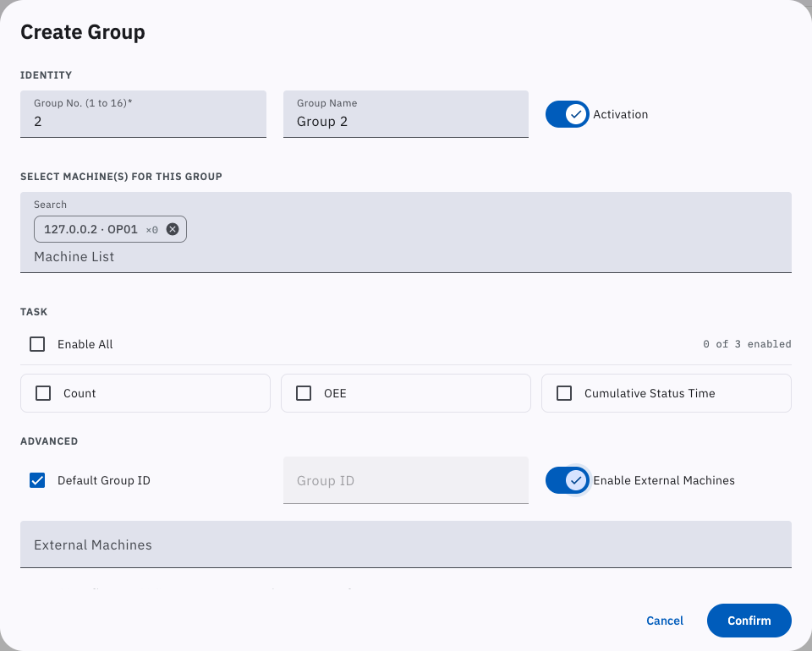
Task: Uncheck the Default Group ID checkbox
Action: click(x=37, y=480)
